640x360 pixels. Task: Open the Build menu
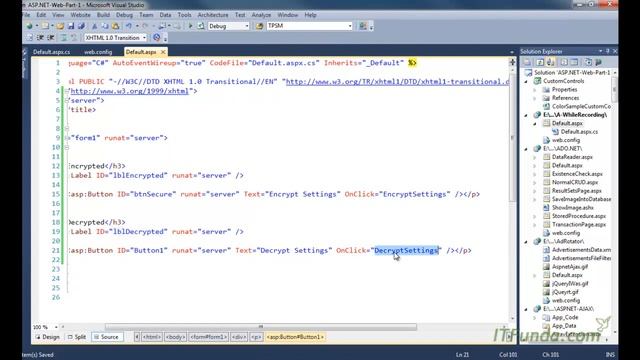pos(103,15)
